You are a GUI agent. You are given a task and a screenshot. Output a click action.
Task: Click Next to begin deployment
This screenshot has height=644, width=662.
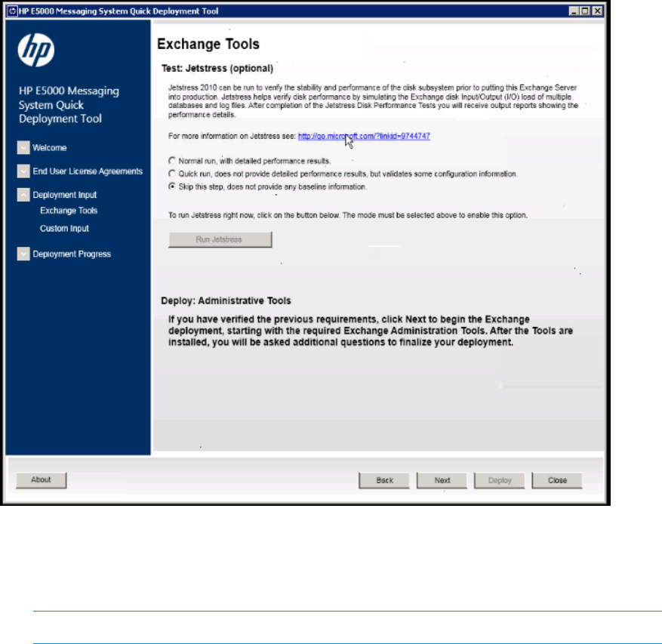click(442, 480)
